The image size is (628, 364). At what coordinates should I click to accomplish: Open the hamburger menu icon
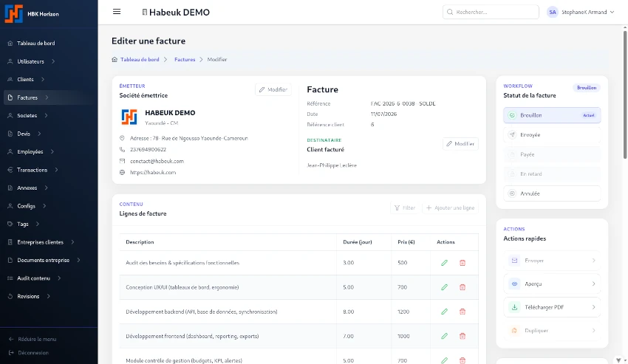(x=117, y=12)
